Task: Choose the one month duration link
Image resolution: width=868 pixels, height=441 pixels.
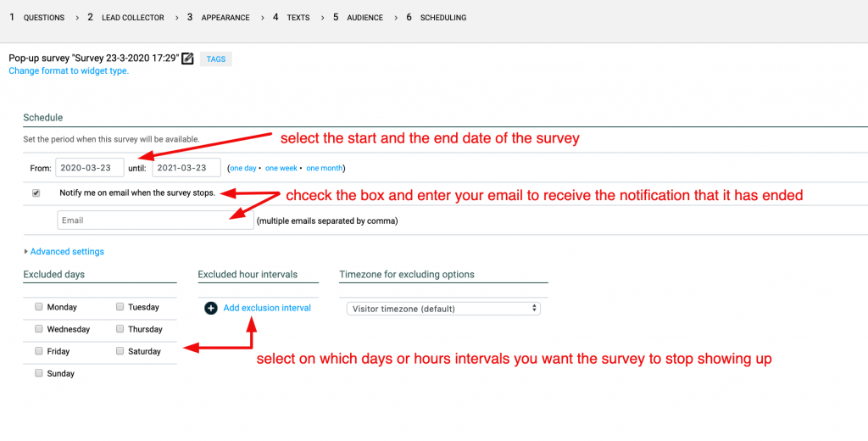Action: click(325, 168)
